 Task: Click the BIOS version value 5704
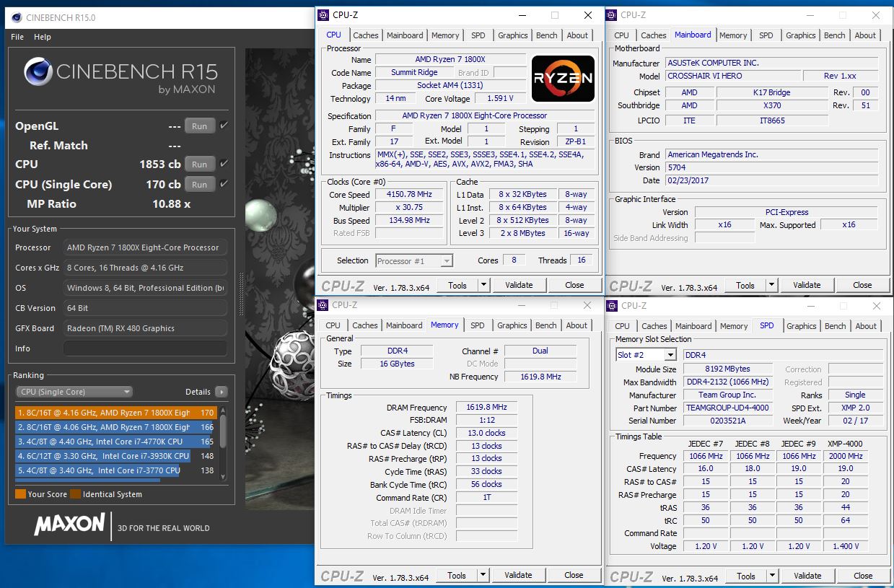coord(772,167)
